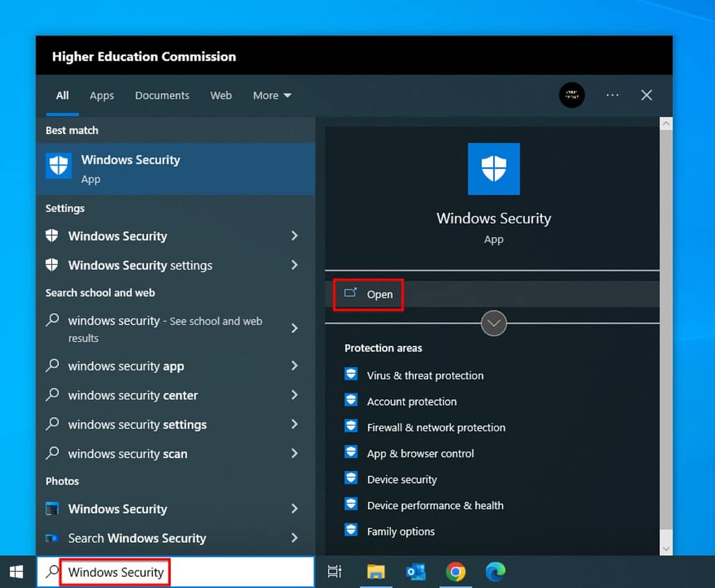
Task: Click the Virus & threat protection shield icon
Action: (x=351, y=374)
